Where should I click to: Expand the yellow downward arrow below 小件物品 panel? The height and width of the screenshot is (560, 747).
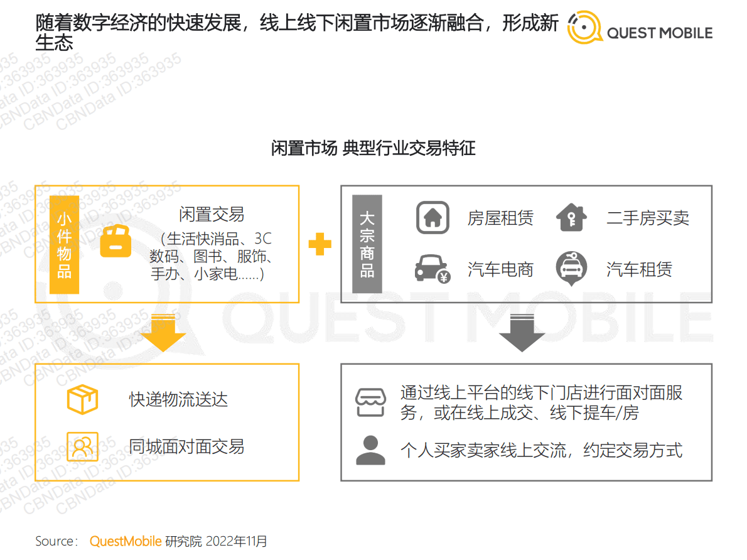click(164, 331)
